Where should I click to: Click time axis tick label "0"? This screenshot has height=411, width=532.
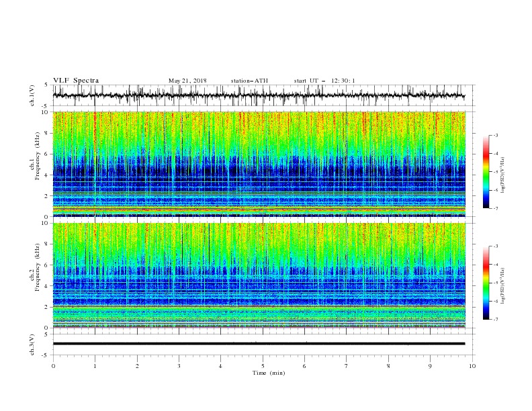[x=53, y=366]
